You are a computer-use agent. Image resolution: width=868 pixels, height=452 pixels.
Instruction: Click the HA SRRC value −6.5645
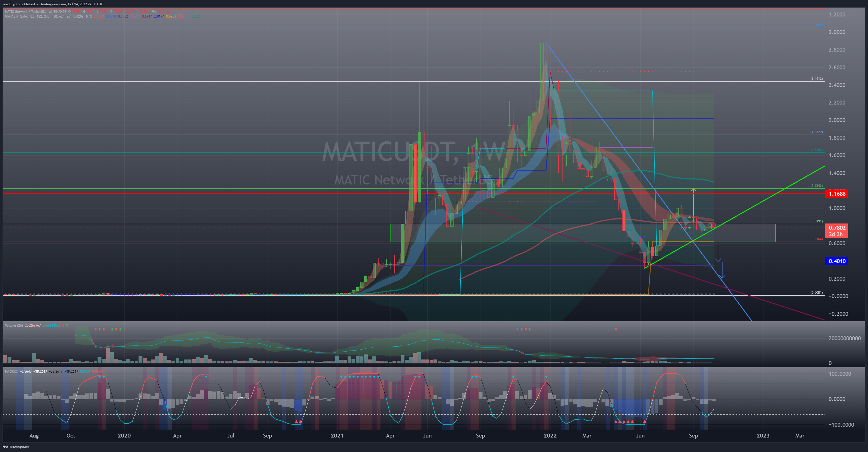(26, 371)
